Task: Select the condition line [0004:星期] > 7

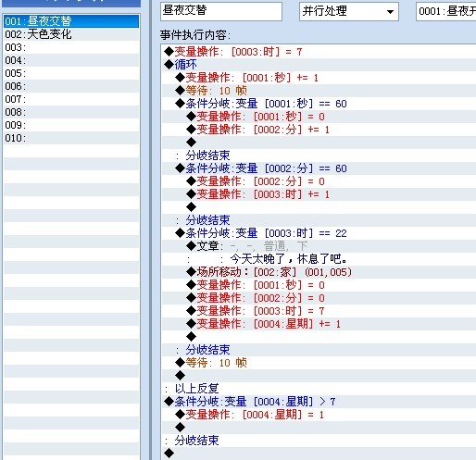Action: click(x=319, y=402)
